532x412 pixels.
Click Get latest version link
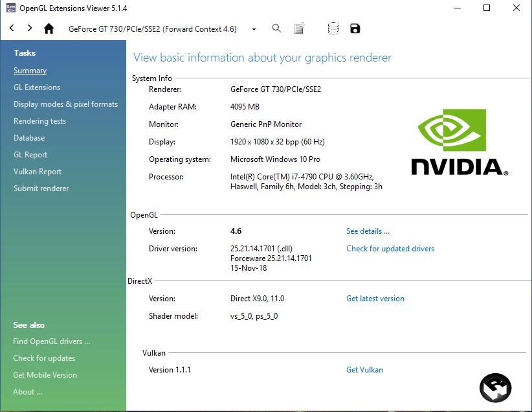375,299
